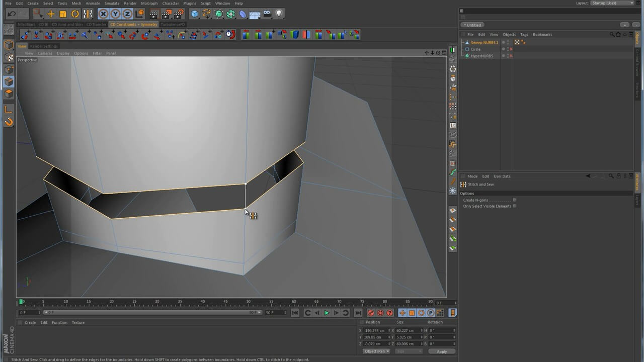Open the Object (Rel) coordinate dropdown

(376, 351)
